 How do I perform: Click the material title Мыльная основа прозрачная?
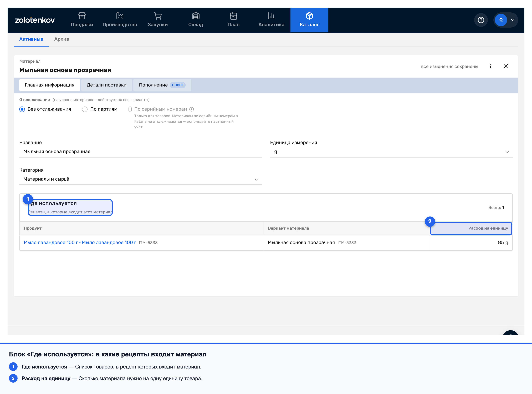click(x=65, y=70)
